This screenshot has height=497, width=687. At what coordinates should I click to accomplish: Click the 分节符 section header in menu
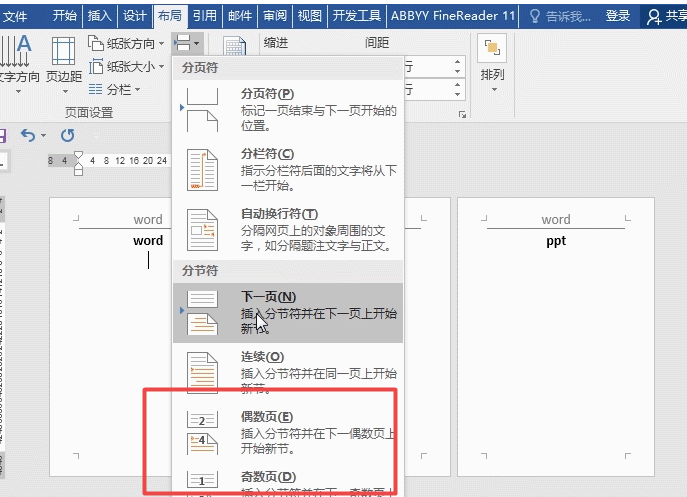click(x=200, y=271)
